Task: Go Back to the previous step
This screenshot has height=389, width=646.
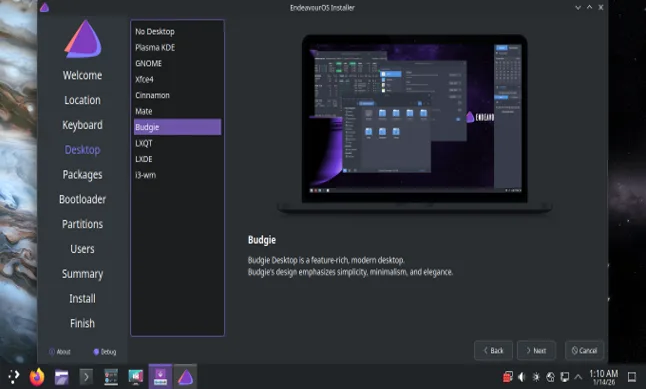Action: pos(493,350)
